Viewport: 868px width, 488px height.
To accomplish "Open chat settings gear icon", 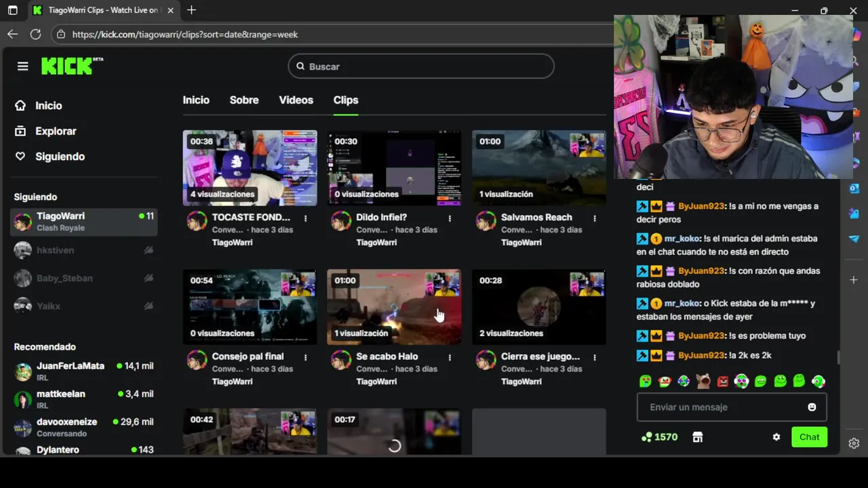I will [776, 437].
